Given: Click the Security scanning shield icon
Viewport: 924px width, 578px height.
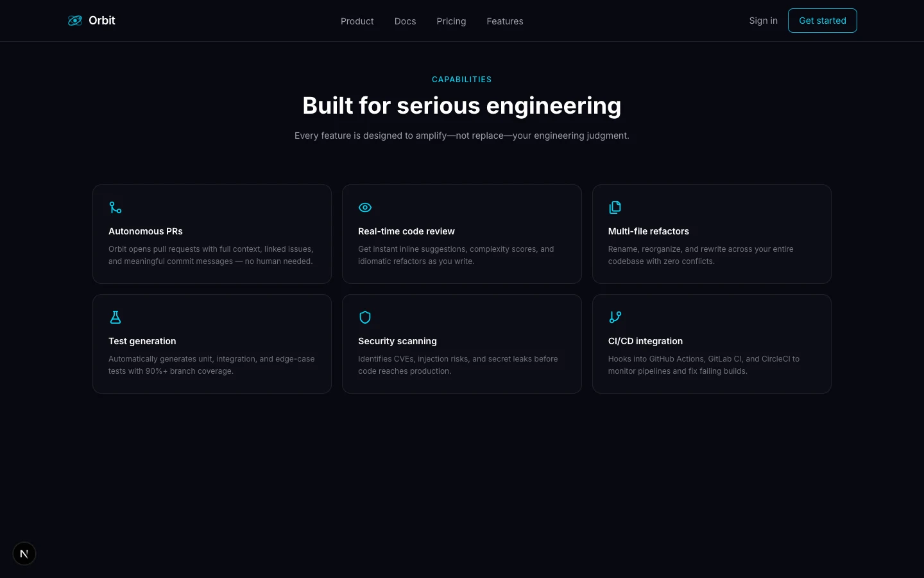Looking at the screenshot, I should 365,317.
